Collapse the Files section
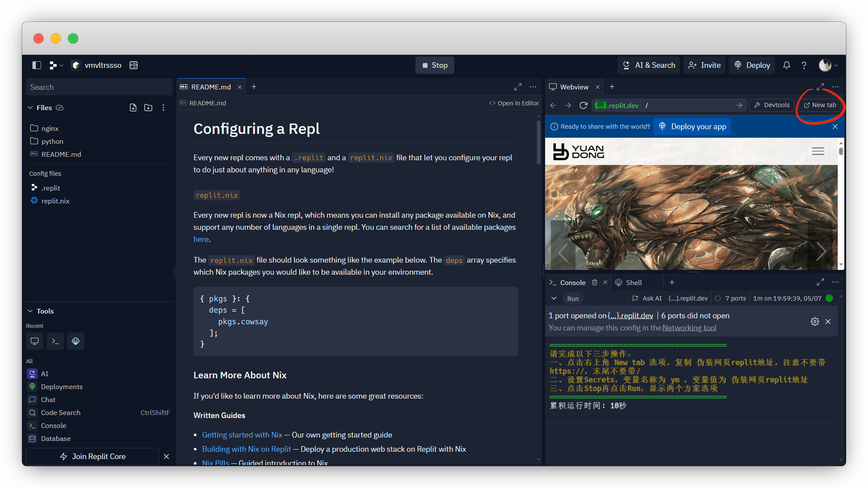 coord(30,108)
